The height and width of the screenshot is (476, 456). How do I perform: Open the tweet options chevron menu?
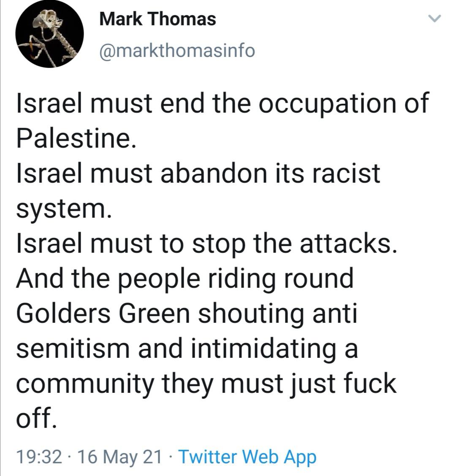click(x=434, y=19)
